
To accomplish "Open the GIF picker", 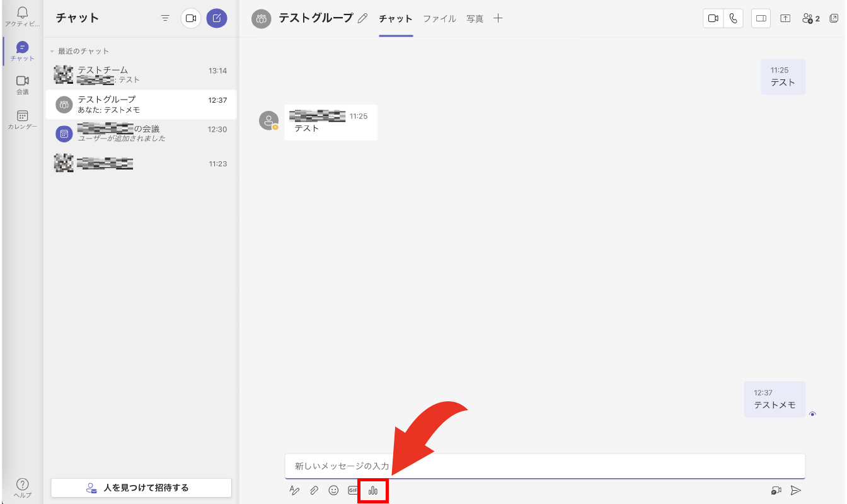I will 353,490.
